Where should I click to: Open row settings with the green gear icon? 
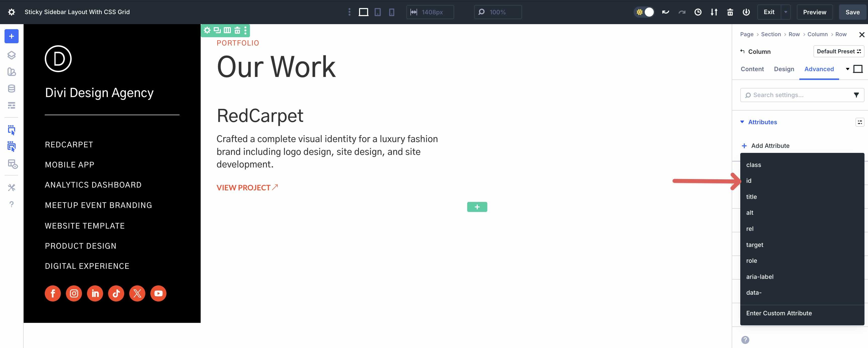tap(207, 30)
